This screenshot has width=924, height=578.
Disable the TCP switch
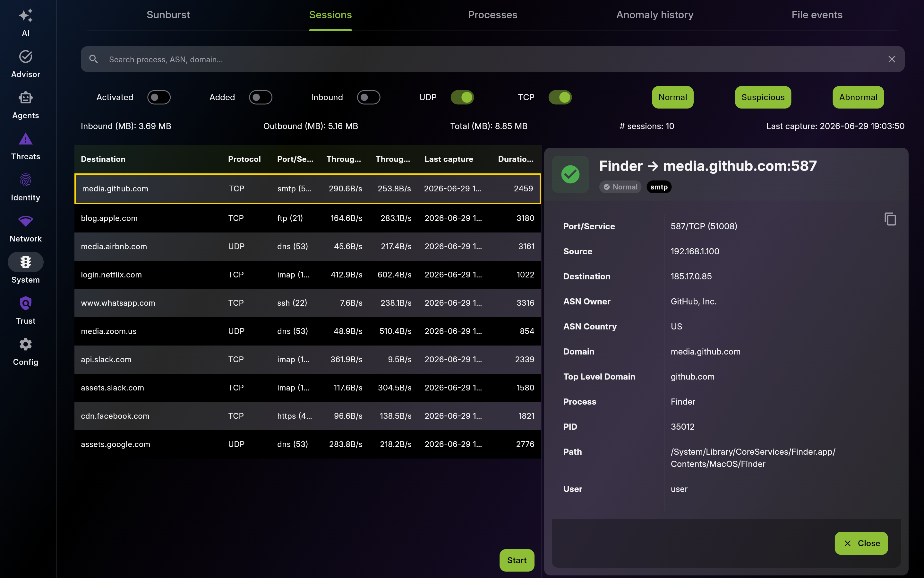[x=560, y=98]
